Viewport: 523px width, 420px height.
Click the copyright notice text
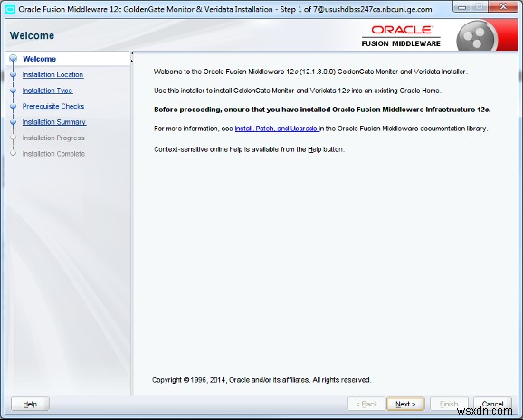pyautogui.click(x=261, y=380)
